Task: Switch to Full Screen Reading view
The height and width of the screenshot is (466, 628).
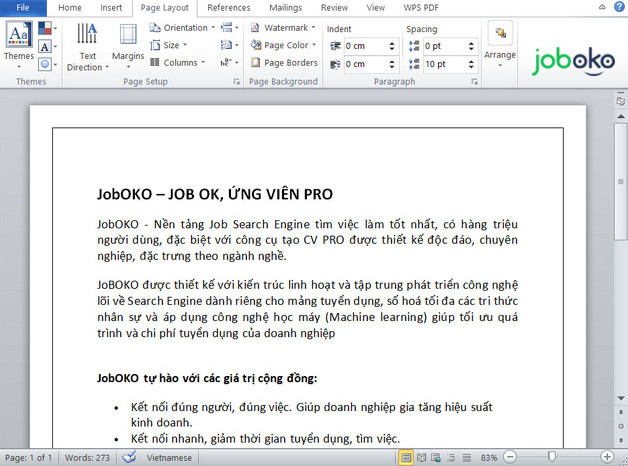Action: pyautogui.click(x=421, y=457)
